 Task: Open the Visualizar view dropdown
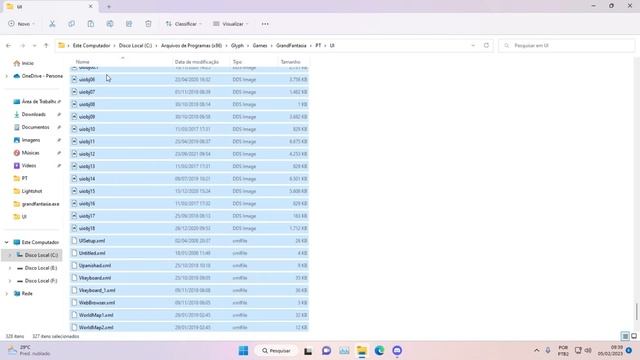point(231,24)
